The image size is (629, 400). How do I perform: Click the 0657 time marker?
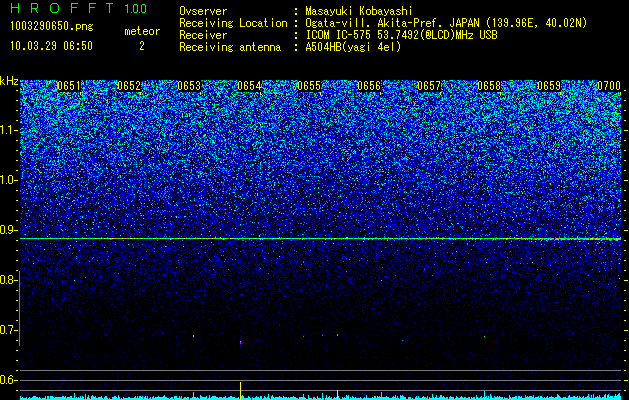click(429, 86)
